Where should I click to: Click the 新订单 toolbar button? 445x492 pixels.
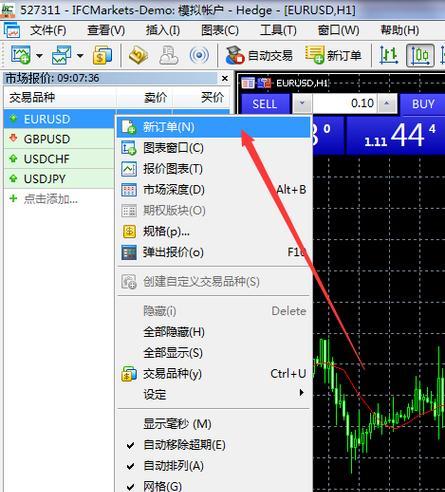[x=333, y=55]
